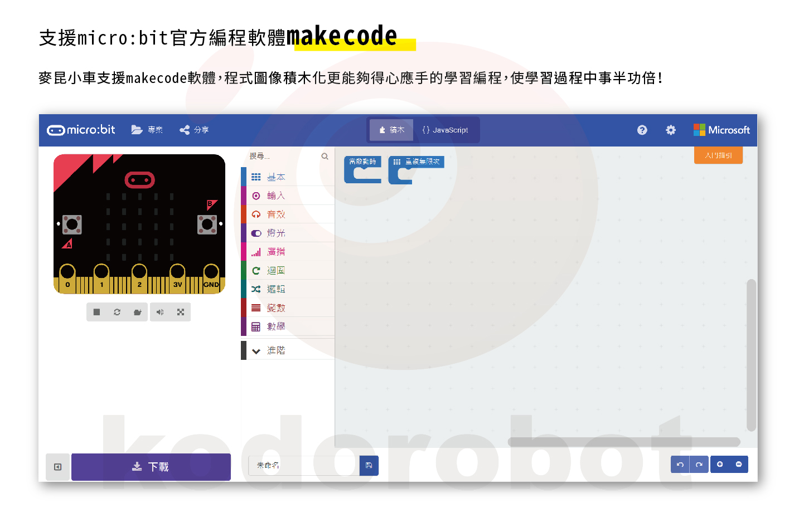Save the project with disk icon
The image size is (799, 532).
click(369, 465)
